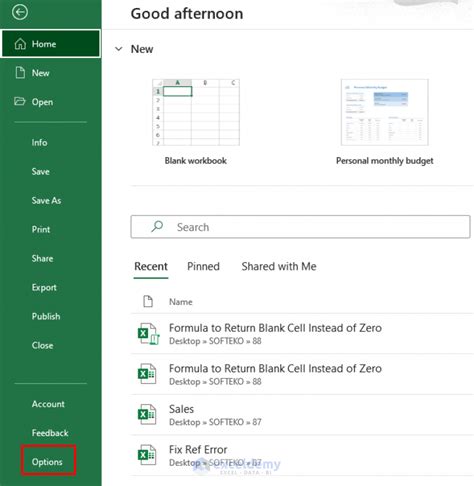Click path 'Desktop » SOFTEKO » 87' under Sales
The image size is (474, 486).
tap(215, 422)
